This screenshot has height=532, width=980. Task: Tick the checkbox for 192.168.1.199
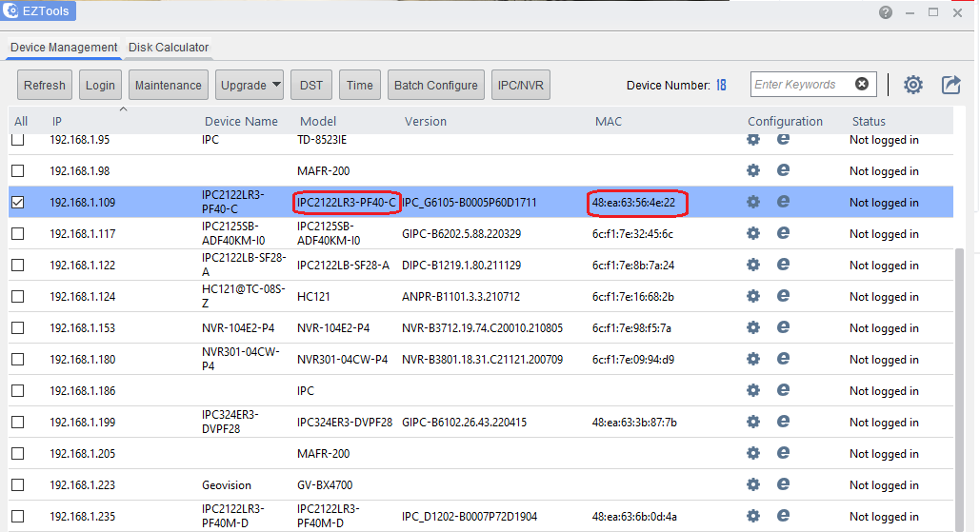pos(18,423)
